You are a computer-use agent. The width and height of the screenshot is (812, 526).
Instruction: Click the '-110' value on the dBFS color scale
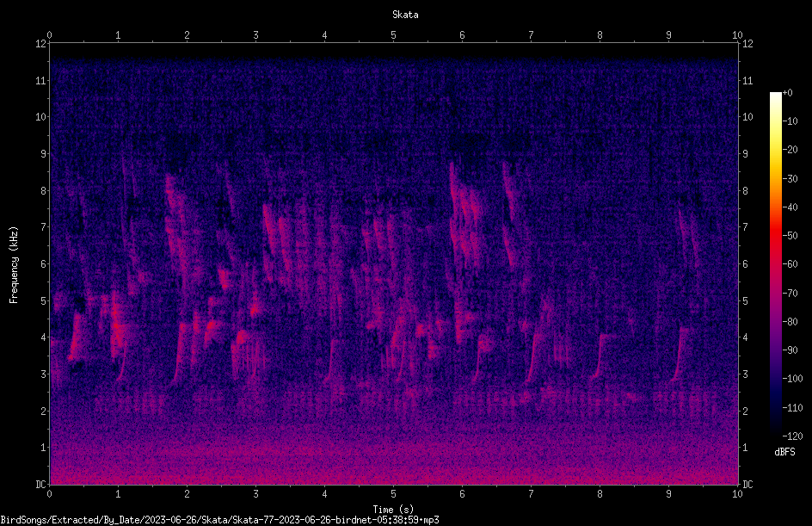pos(792,408)
